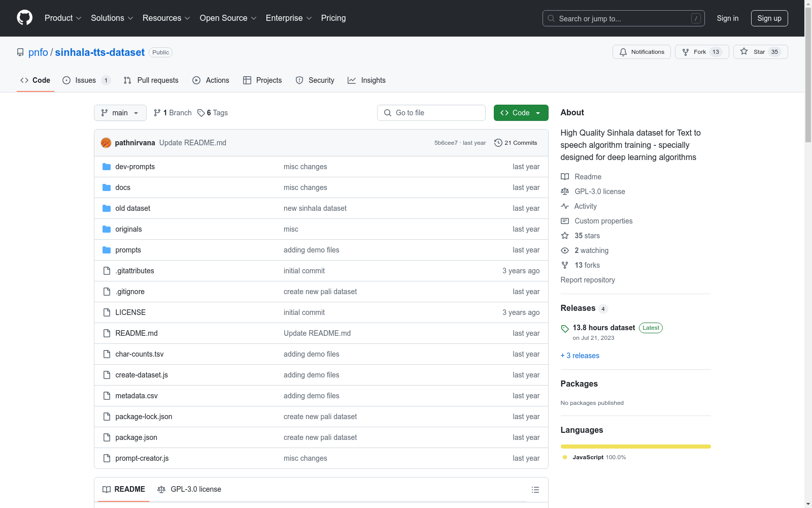Open the prompt-creator.js file
This screenshot has height=508, width=812.
(x=142, y=458)
